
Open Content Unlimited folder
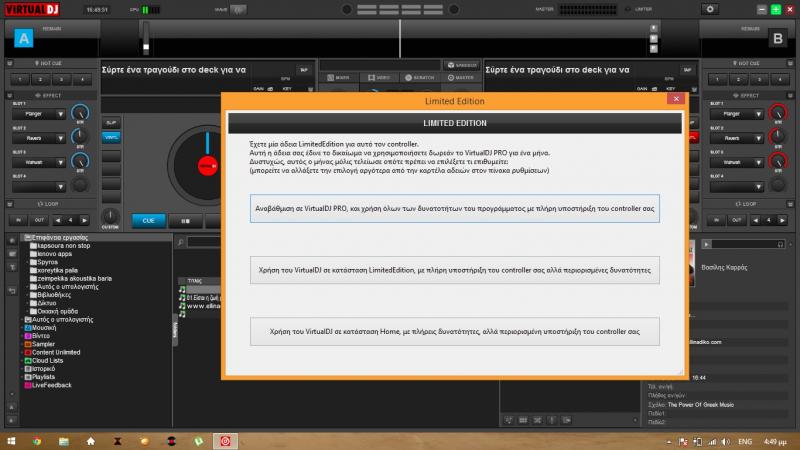pyautogui.click(x=52, y=352)
